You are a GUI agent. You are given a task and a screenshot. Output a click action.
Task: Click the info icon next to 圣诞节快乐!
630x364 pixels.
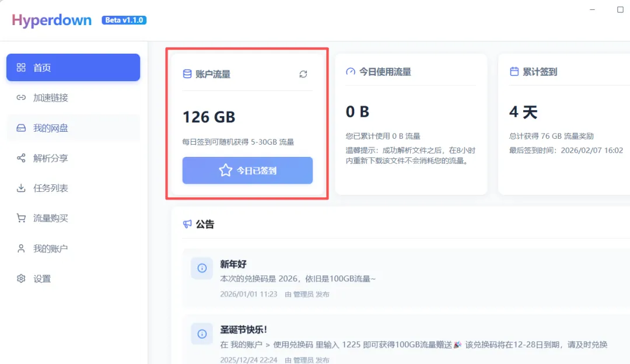(x=201, y=334)
